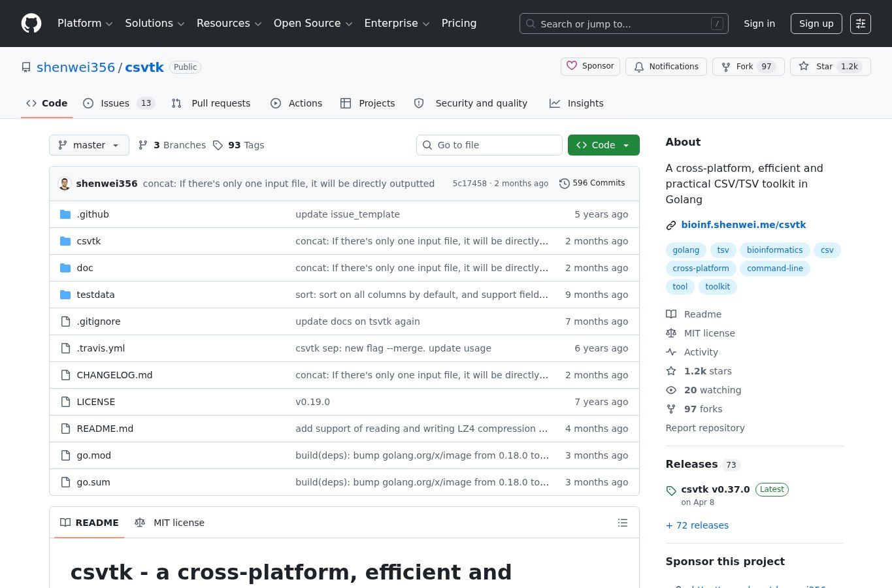Click the toolkit topic tag
The width and height of the screenshot is (892, 588).
(x=718, y=287)
